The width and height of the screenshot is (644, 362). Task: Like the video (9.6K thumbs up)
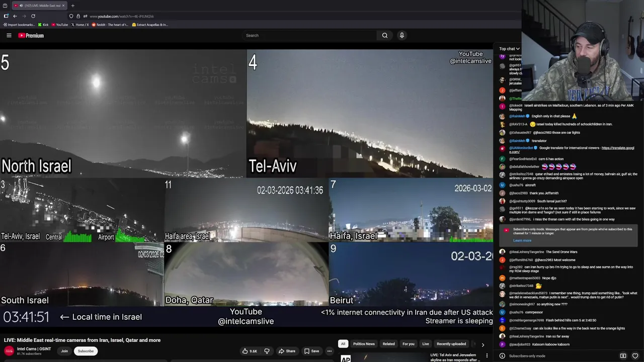(x=250, y=351)
